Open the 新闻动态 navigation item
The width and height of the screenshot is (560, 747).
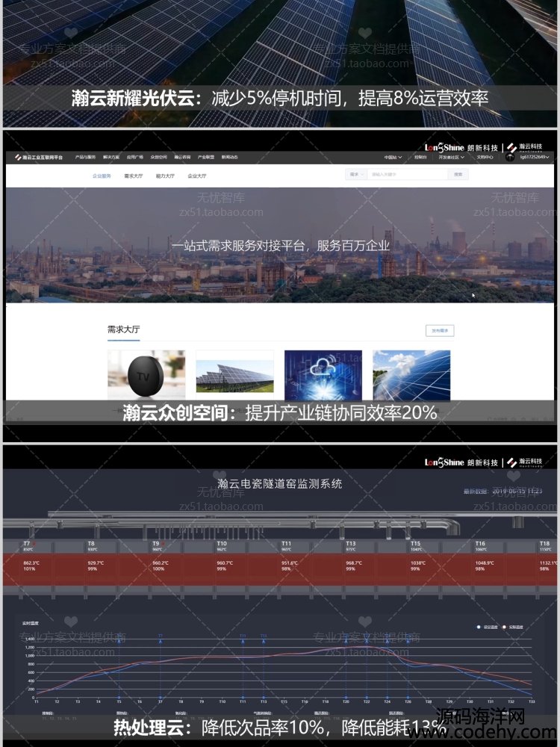(x=229, y=157)
